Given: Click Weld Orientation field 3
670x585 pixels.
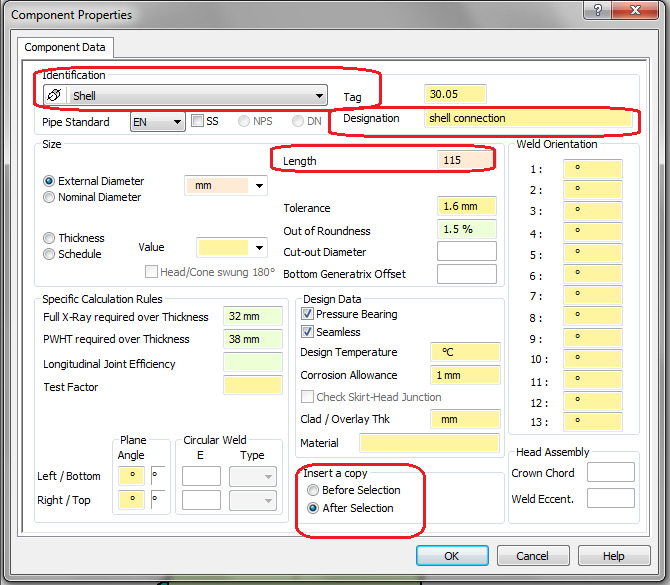Looking at the screenshot, I should pyautogui.click(x=593, y=211).
